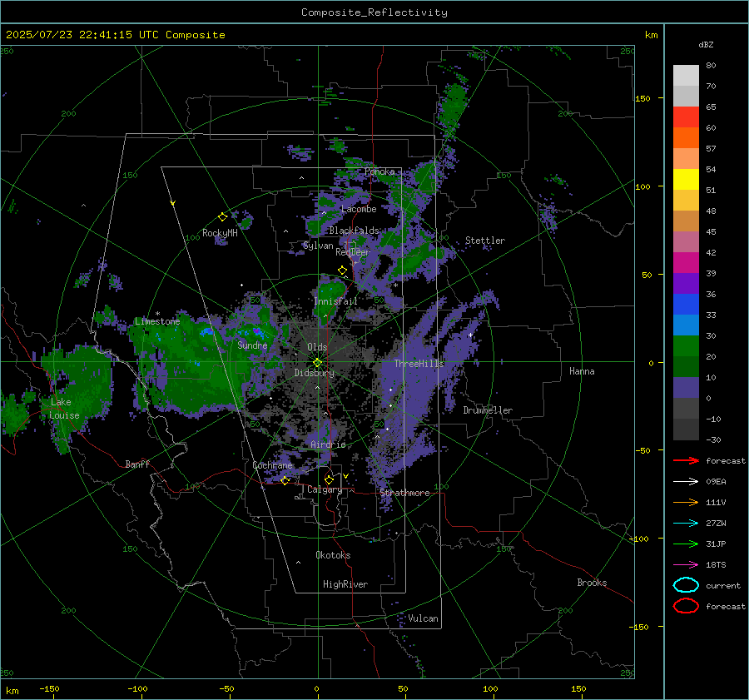The width and height of the screenshot is (749, 700).
Task: Click the white 09EA arrow legend icon
Action: click(686, 482)
